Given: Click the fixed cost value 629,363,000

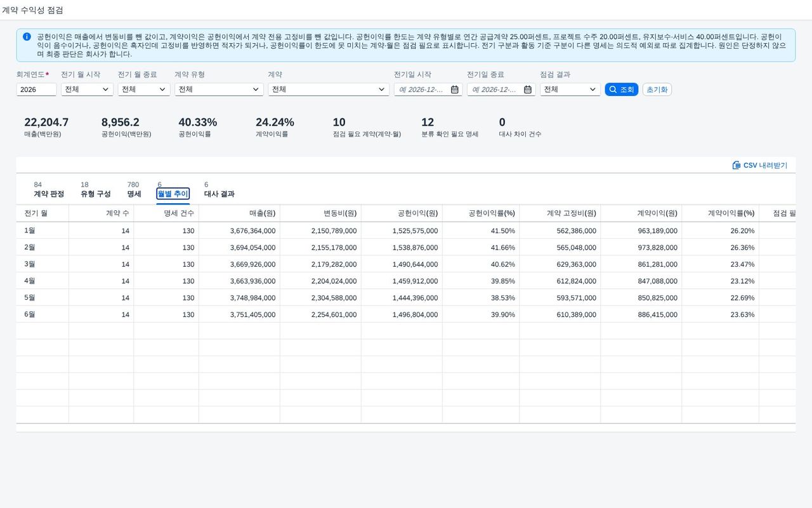Looking at the screenshot, I should click(x=577, y=264).
